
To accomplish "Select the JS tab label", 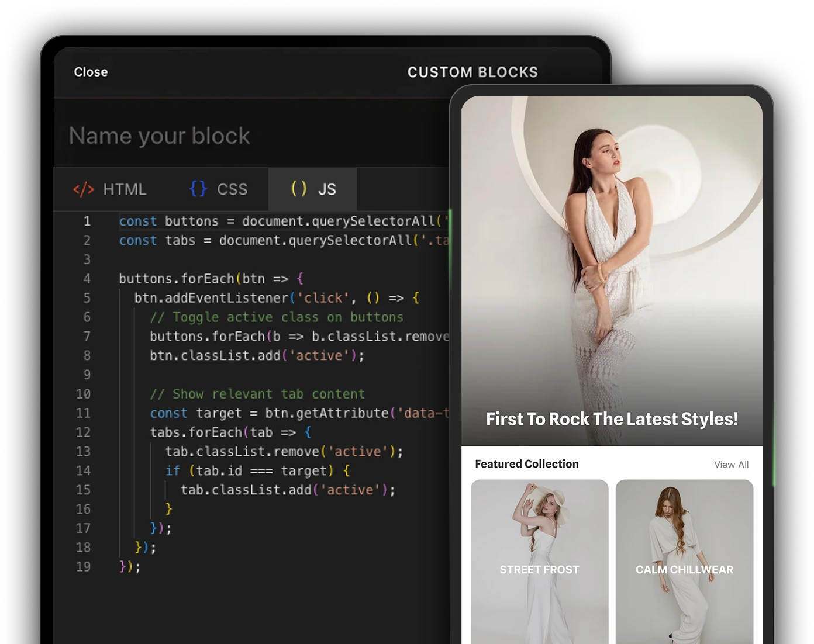I will (327, 189).
